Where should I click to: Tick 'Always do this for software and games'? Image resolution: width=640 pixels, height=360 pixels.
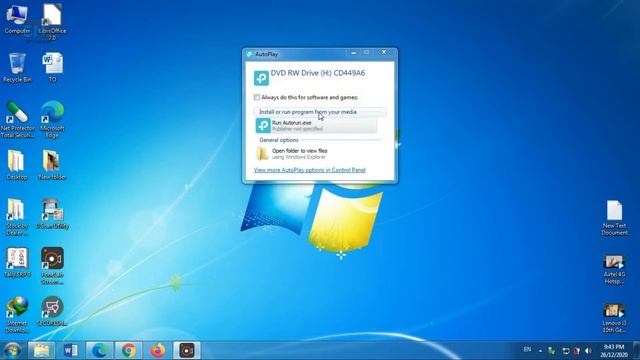pyautogui.click(x=257, y=97)
